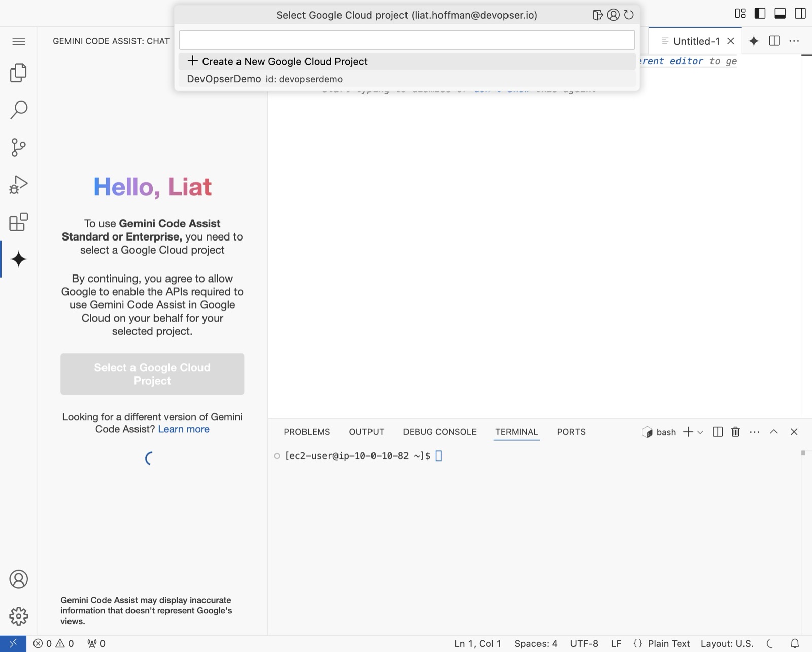Click the remote connection status bar icon
Screen dimensions: 812x652
pyautogui.click(x=13, y=643)
